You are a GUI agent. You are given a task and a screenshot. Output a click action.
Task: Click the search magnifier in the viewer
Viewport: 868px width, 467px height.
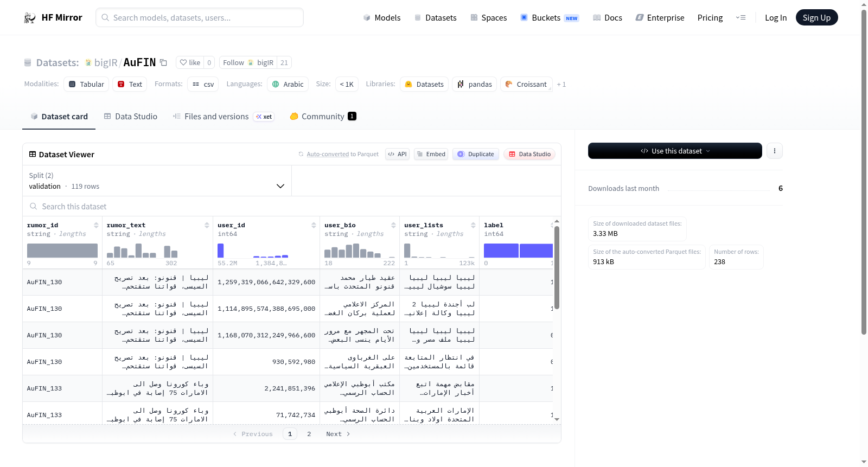click(34, 207)
